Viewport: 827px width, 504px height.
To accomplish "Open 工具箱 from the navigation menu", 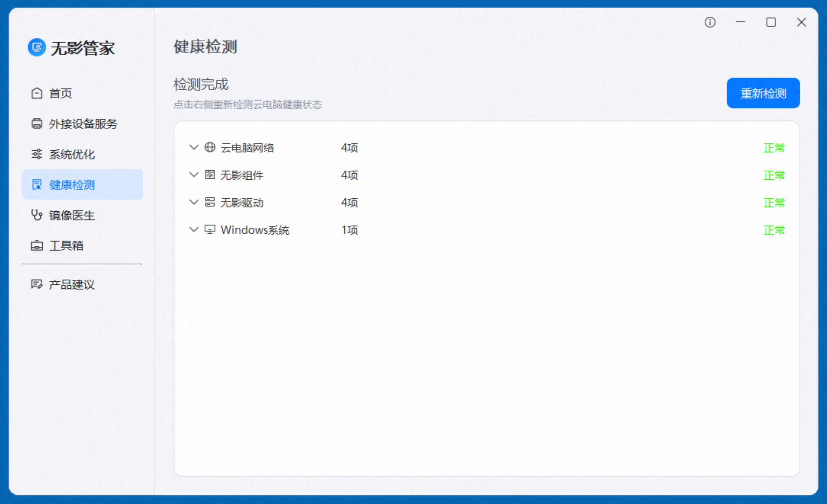I will coord(66,245).
